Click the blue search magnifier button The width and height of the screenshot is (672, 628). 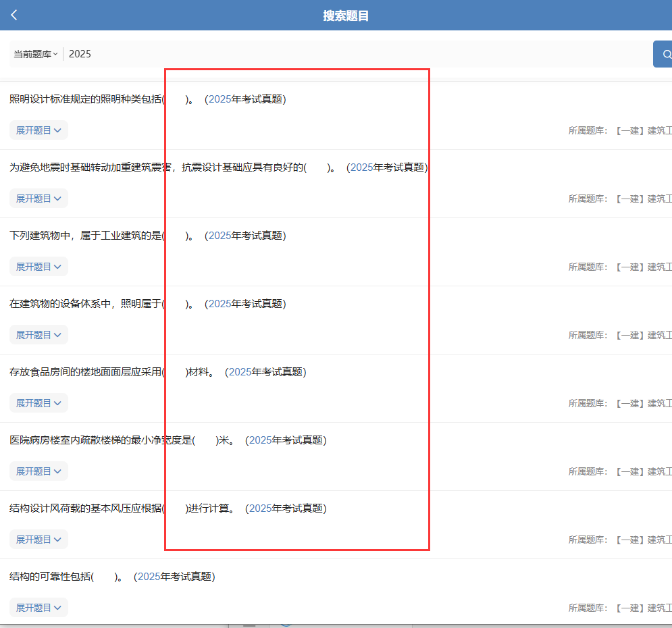pos(663,54)
